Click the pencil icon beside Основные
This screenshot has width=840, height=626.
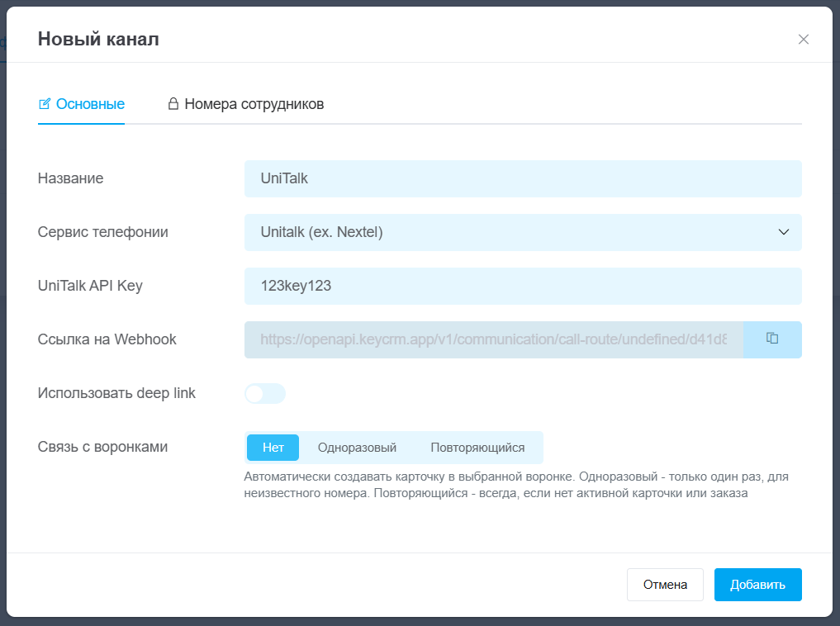pos(45,104)
